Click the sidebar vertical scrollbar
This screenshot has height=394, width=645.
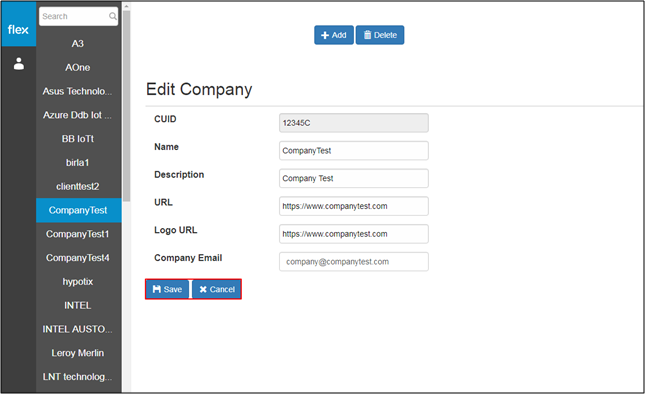point(126,106)
